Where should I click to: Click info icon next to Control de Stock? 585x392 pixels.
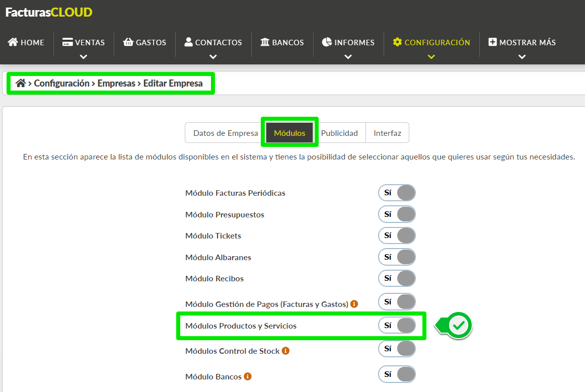(x=285, y=351)
